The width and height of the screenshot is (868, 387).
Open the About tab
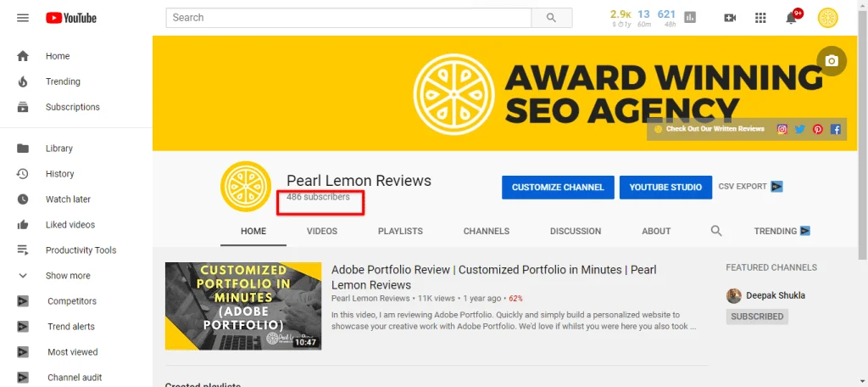656,231
